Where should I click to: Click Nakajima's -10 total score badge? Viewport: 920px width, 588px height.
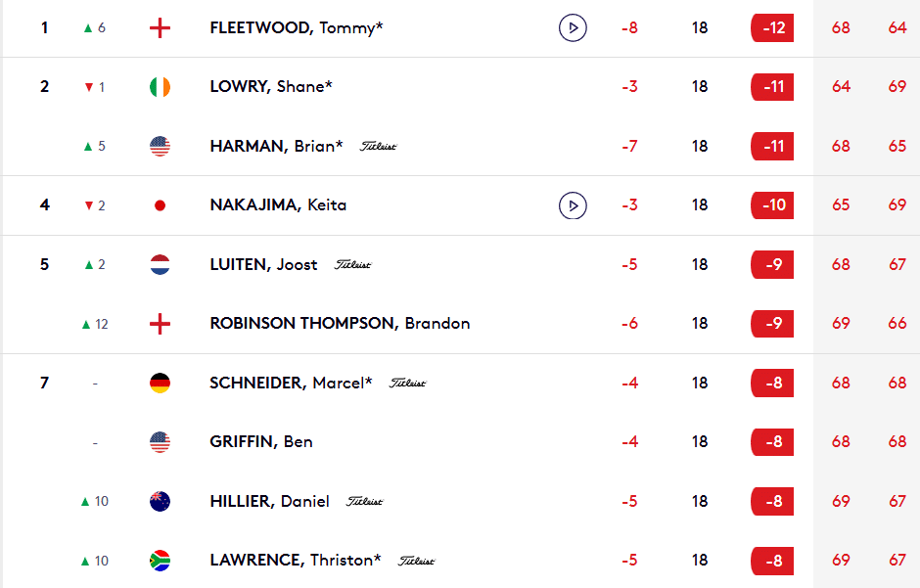(x=772, y=205)
